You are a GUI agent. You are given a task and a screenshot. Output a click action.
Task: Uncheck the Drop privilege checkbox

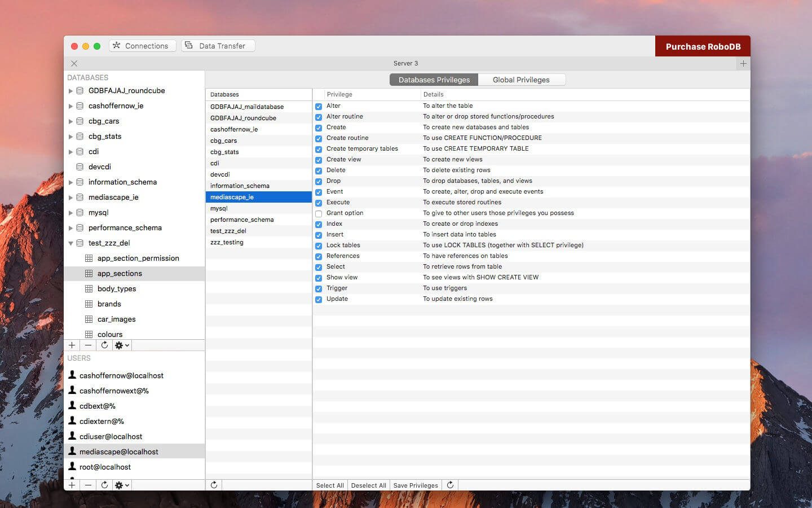pyautogui.click(x=319, y=181)
